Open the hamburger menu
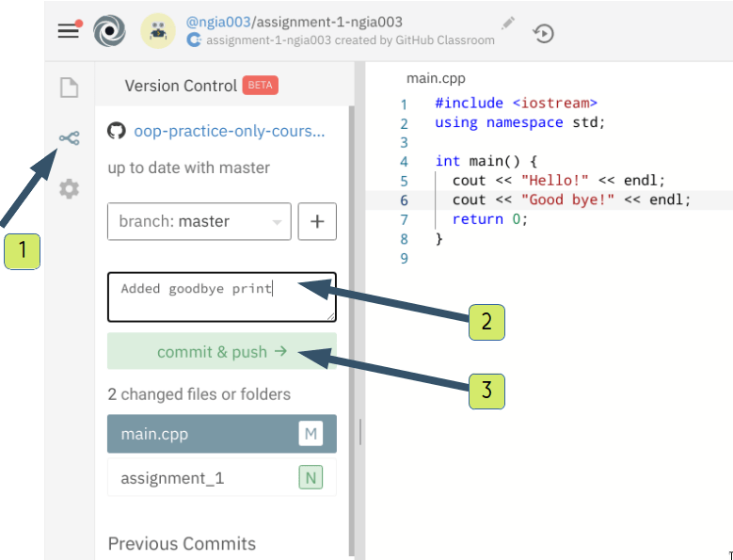Viewport: 733px width, 560px height. [69, 31]
